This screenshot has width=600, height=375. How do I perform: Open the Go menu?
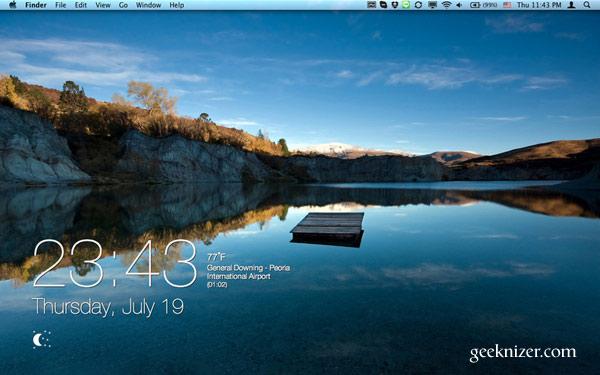(x=123, y=5)
